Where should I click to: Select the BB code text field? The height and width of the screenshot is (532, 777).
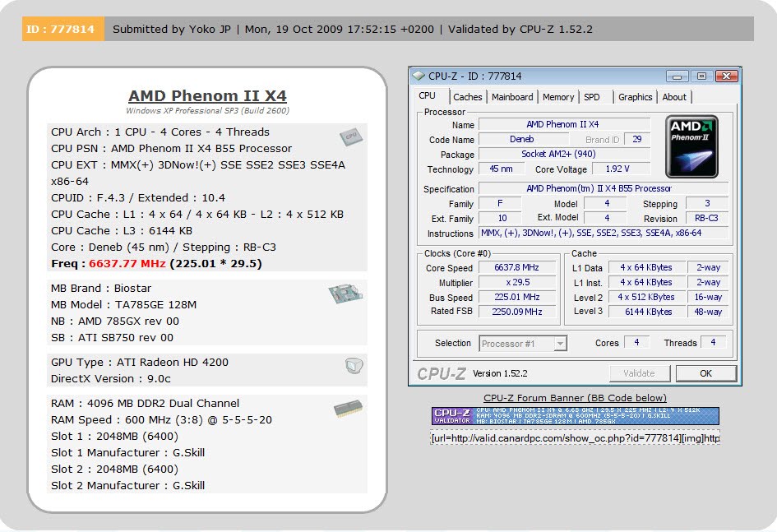pos(574,438)
